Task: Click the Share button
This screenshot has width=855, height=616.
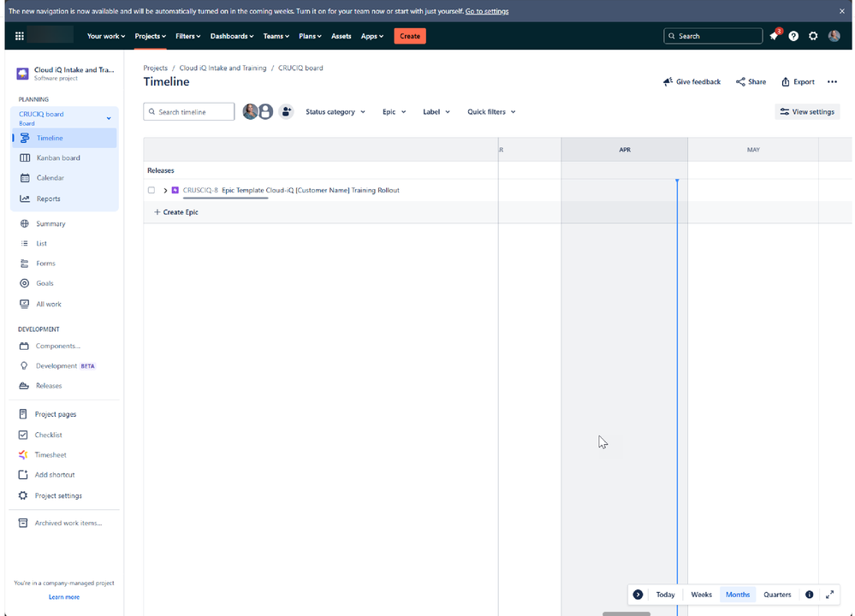Action: 751,82
